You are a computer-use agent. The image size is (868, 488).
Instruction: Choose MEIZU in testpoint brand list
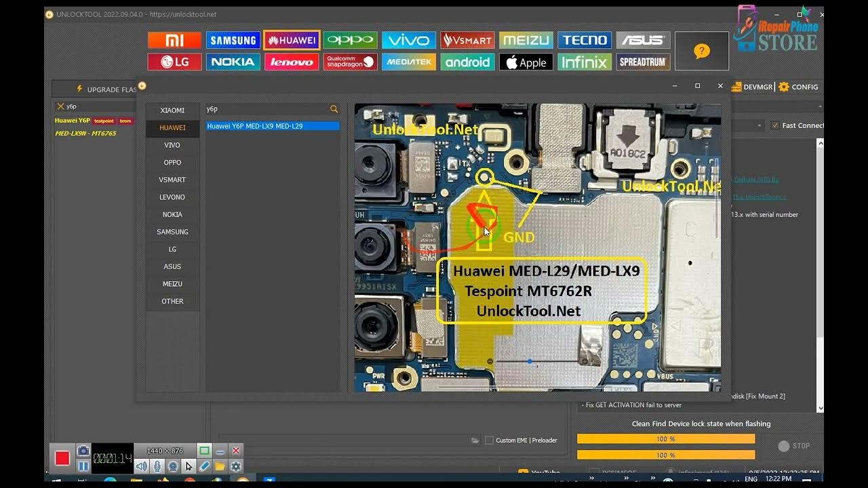pos(172,284)
